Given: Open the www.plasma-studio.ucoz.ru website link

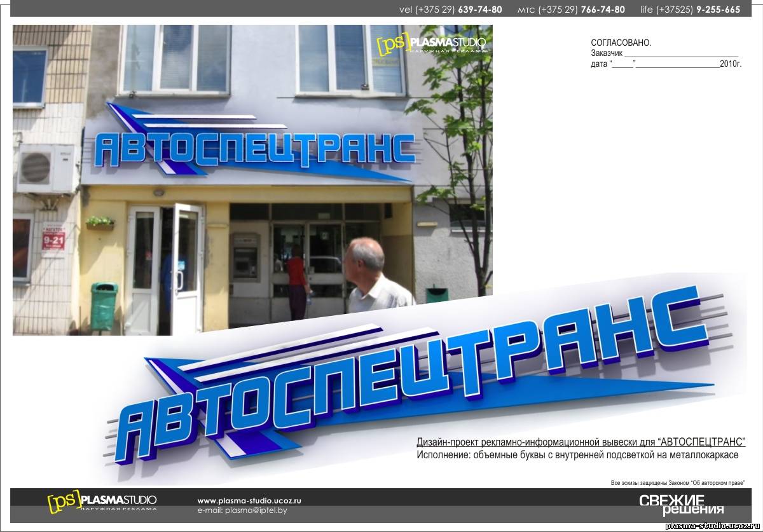Looking at the screenshot, I should pyautogui.click(x=249, y=500).
